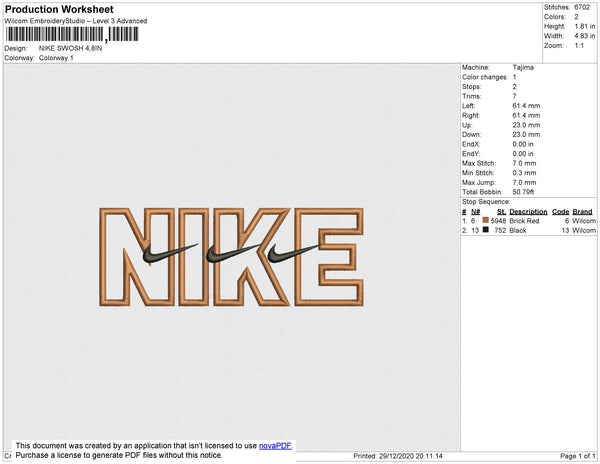Viewport: 600px width, 464px height.
Task: Click the barcode under the worksheet title
Action: [72, 34]
